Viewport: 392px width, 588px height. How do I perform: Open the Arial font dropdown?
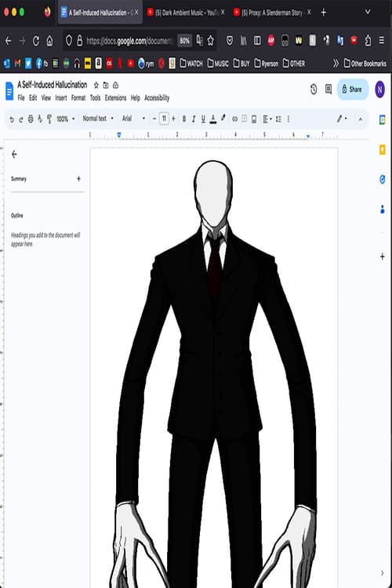pyautogui.click(x=133, y=118)
